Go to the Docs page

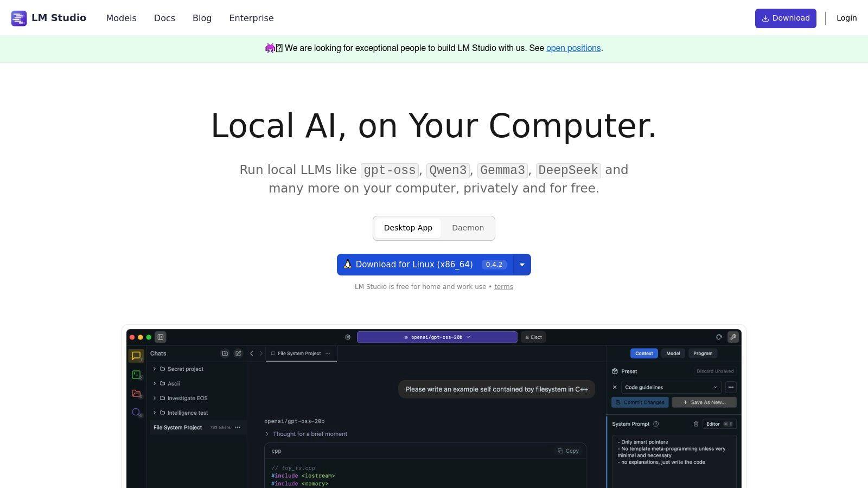(x=164, y=18)
